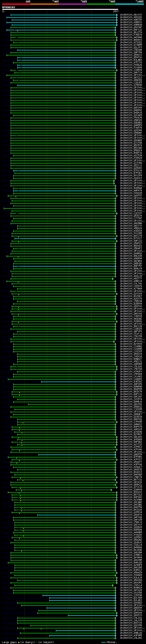Select hit UniRef100_A4S8A6
This screenshot has height=644, width=146.
(x=131, y=37)
